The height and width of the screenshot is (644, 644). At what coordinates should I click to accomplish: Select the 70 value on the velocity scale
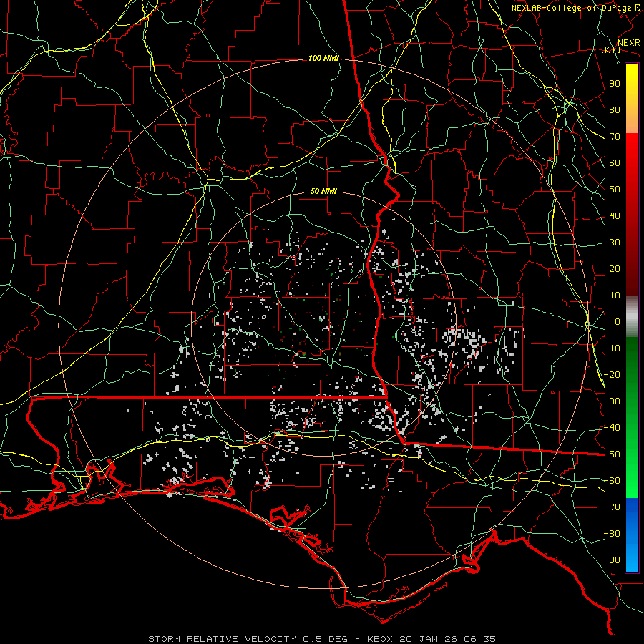pos(615,137)
